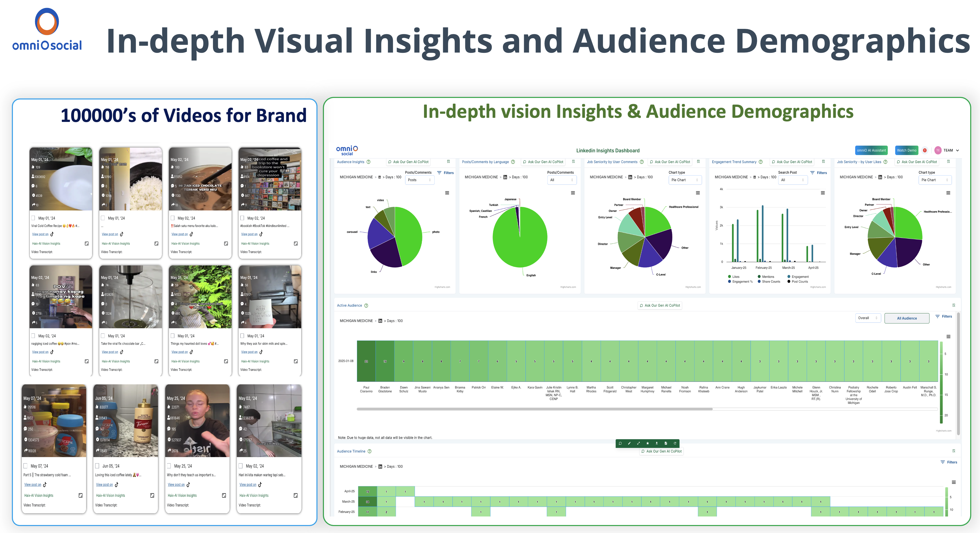Open hamburger menu on Audience Insights pie chart
The height and width of the screenshot is (533, 980).
(447, 193)
